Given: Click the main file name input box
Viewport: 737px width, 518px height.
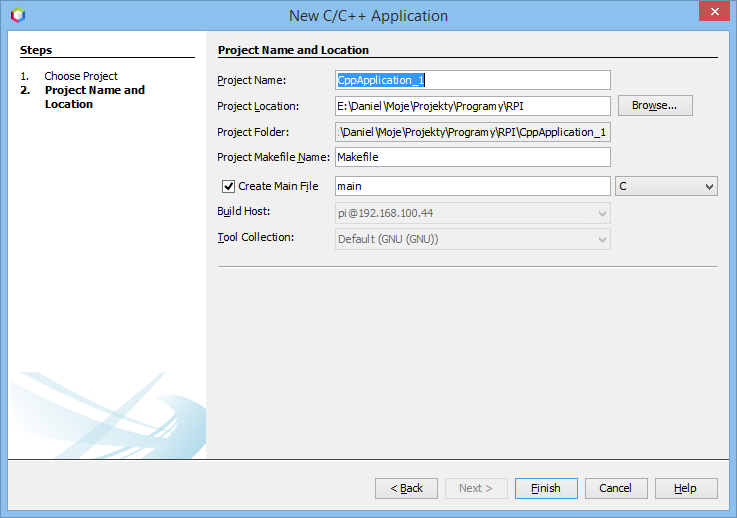Looking at the screenshot, I should (x=472, y=186).
